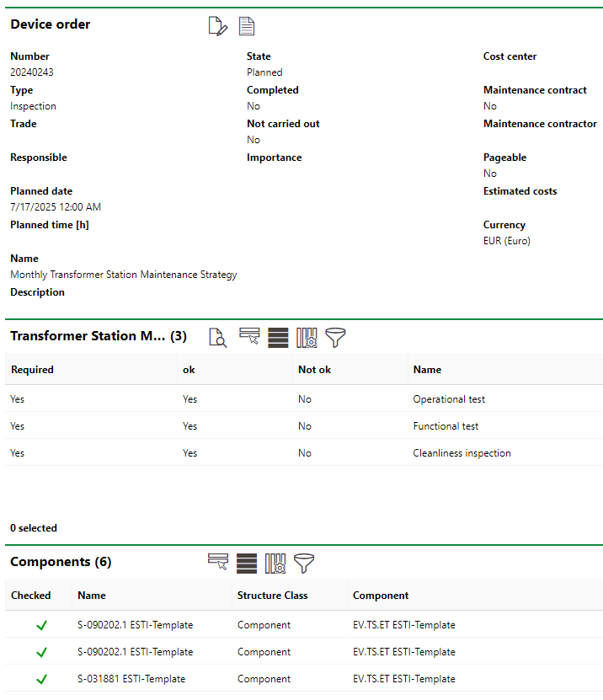Click the row list view icon in Components toolbar
Viewport: 603px width, 700px height.
pos(247,564)
